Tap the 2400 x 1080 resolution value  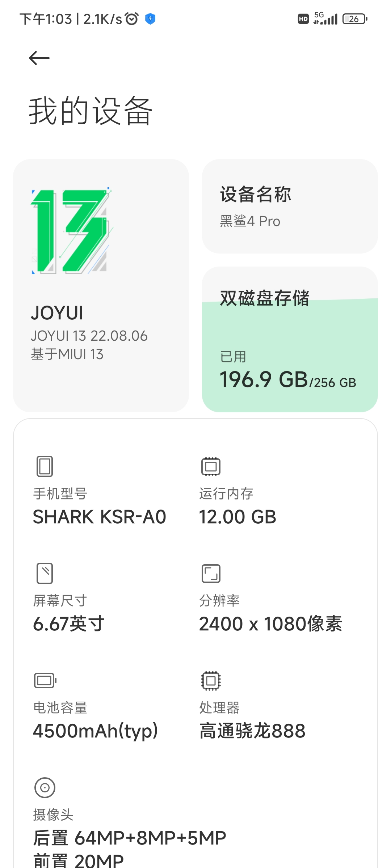tap(271, 624)
